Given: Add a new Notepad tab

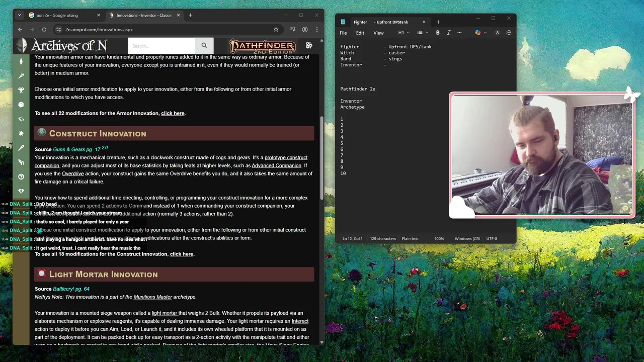Looking at the screenshot, I should click(438, 22).
